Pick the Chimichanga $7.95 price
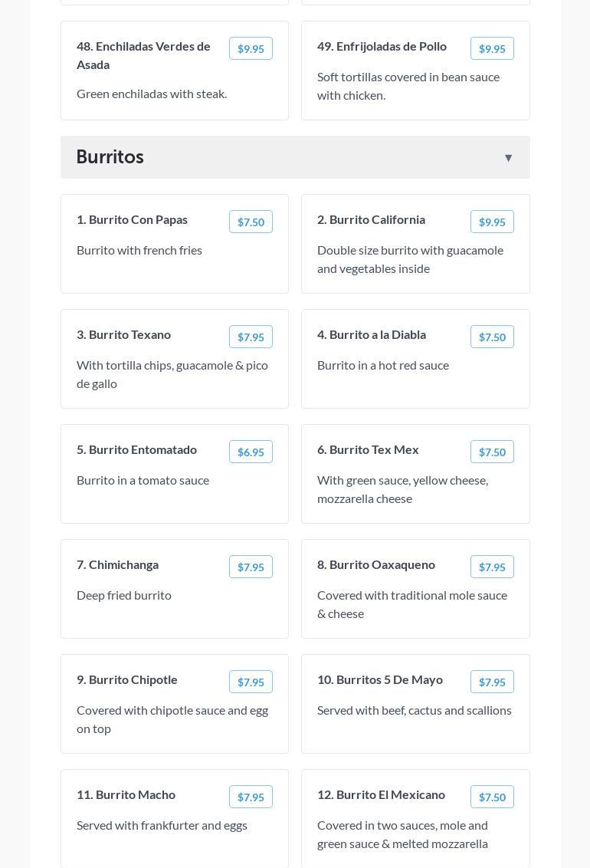This screenshot has width=590, height=868. point(251,567)
